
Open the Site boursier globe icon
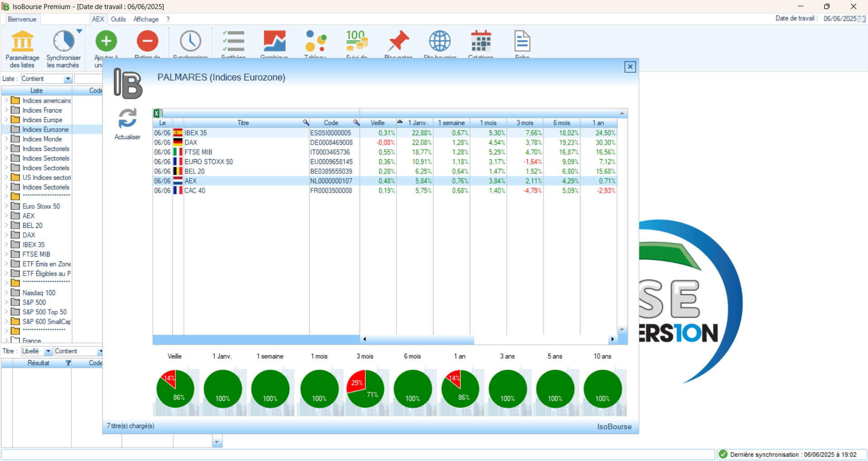tap(439, 42)
